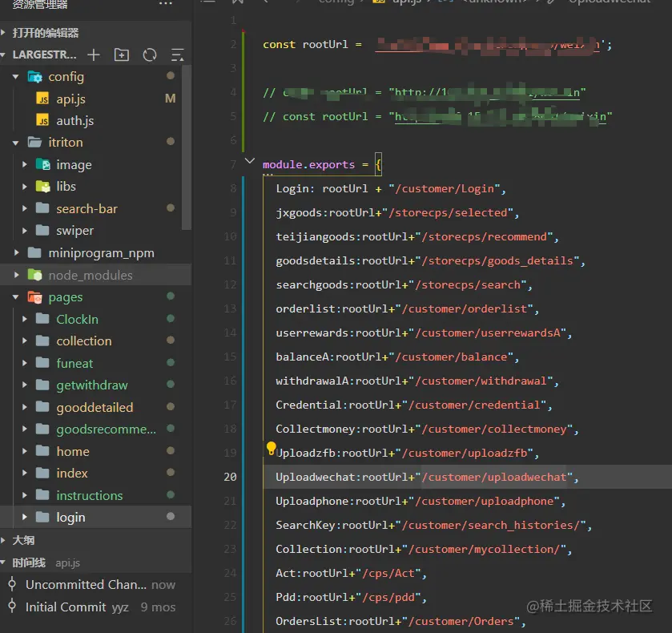Expand the funeat folder
672x633 pixels.
tap(24, 363)
